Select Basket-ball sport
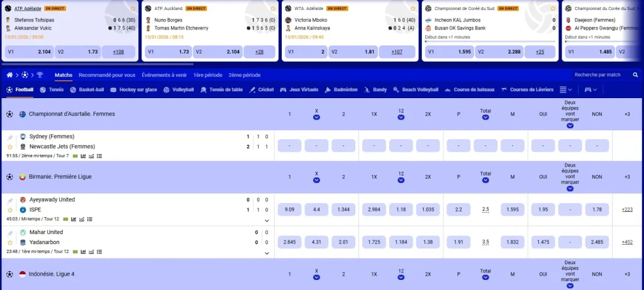 coord(87,89)
